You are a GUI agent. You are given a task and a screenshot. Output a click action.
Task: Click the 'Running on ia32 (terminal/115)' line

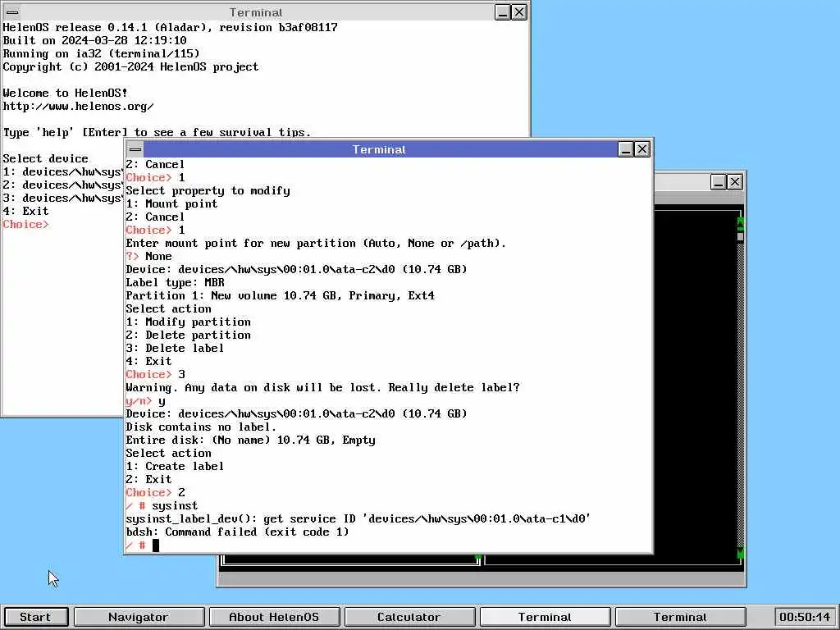(101, 53)
